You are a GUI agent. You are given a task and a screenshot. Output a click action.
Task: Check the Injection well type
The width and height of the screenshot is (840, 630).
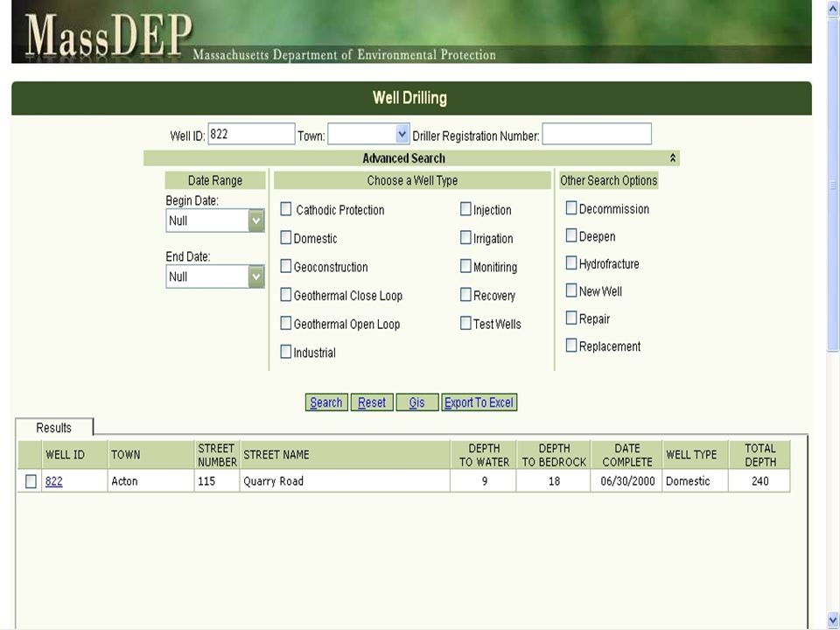465,209
